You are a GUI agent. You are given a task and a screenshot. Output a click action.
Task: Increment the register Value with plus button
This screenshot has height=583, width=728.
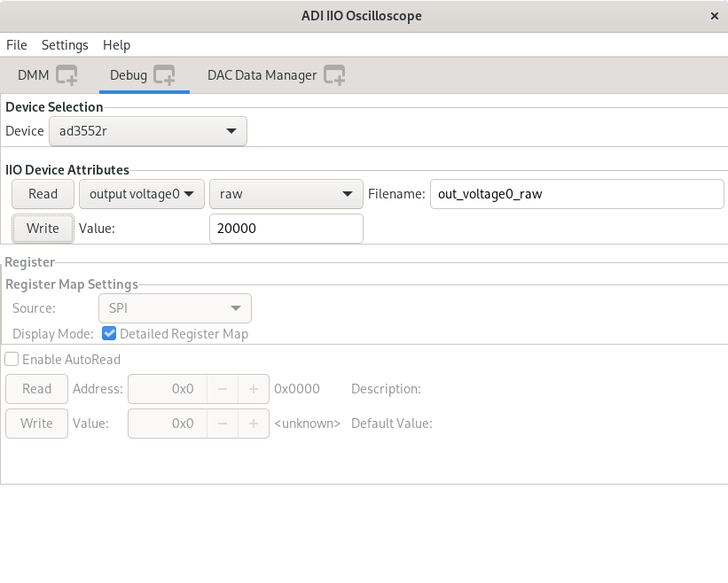tap(254, 424)
